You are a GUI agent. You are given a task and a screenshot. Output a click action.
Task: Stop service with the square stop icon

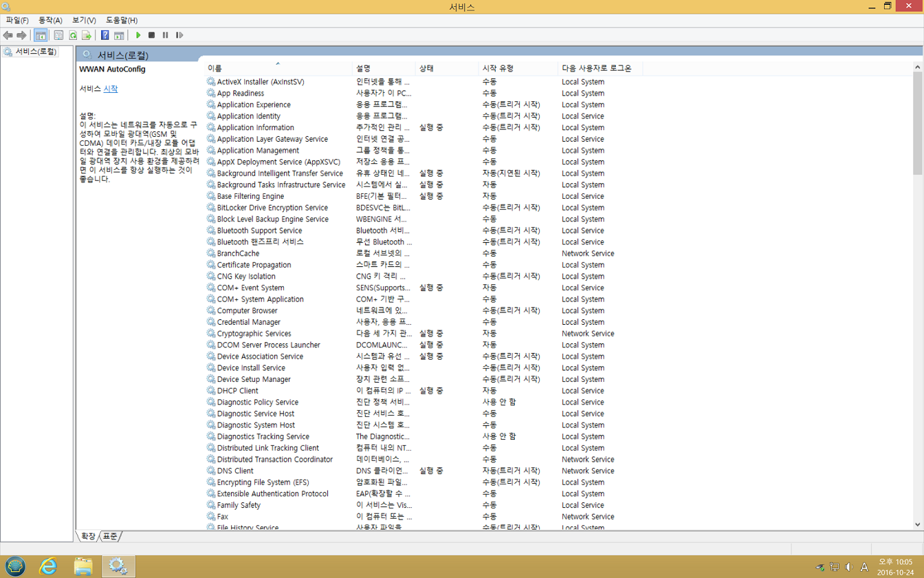point(152,35)
